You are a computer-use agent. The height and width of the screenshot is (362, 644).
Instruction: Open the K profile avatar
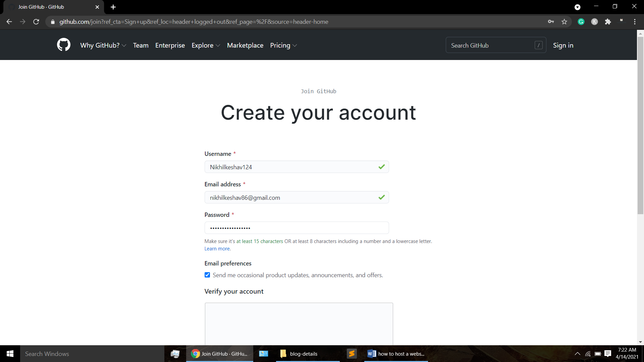(594, 22)
